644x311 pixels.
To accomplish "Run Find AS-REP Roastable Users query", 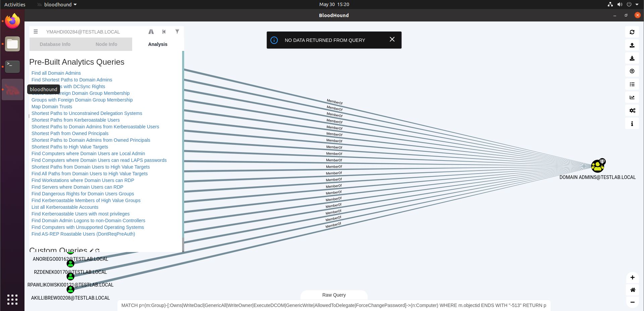I will coord(83,234).
